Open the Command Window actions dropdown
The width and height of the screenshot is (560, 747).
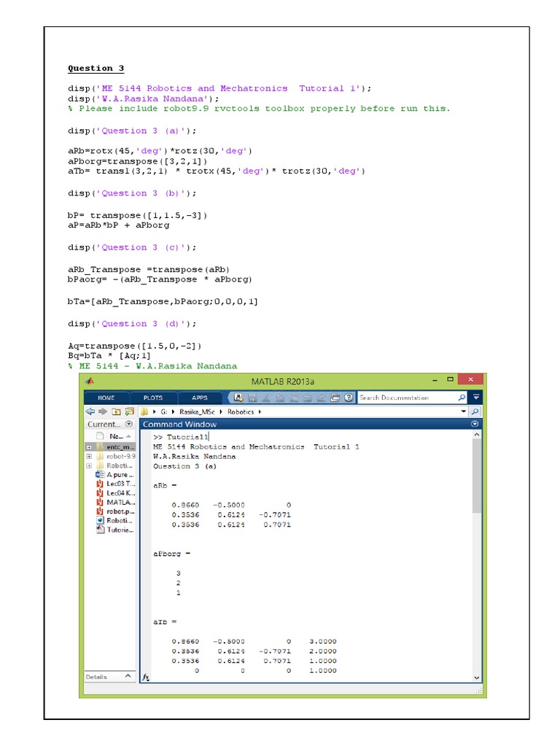pos(475,424)
